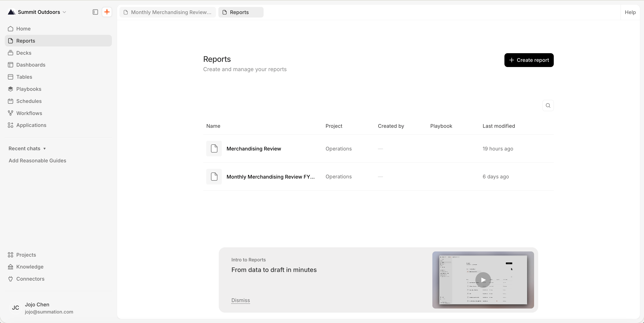This screenshot has width=644, height=323.
Task: Click the Summit Outdoors mountain logo
Action: (x=11, y=12)
